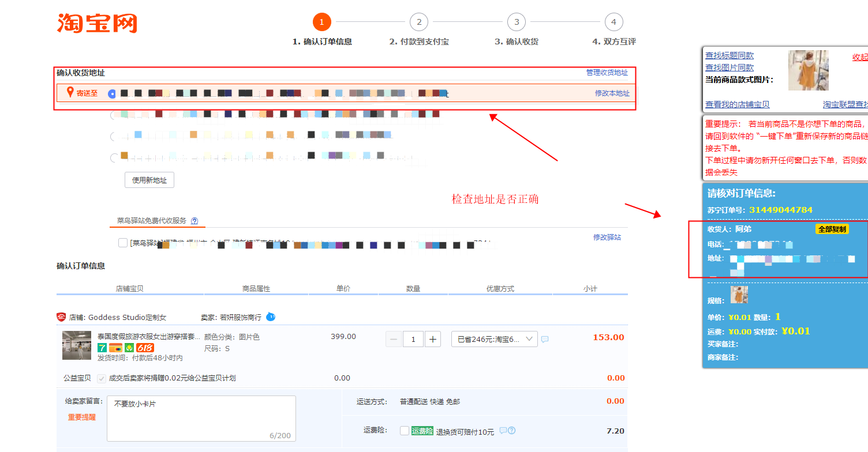868x452 pixels.
Task: Collapse side panel via 收起 link
Action: click(860, 57)
